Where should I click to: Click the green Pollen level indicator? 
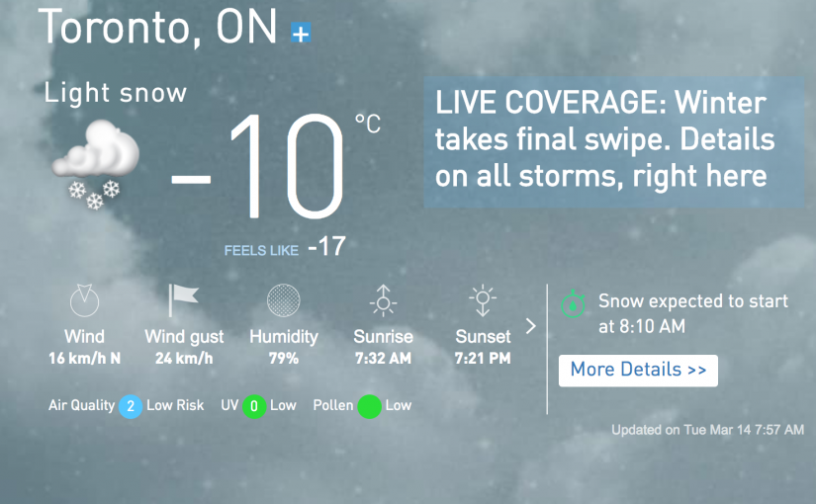(x=370, y=406)
